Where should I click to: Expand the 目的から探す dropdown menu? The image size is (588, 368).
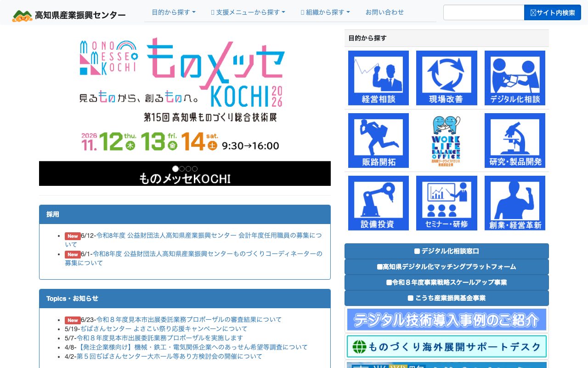174,12
